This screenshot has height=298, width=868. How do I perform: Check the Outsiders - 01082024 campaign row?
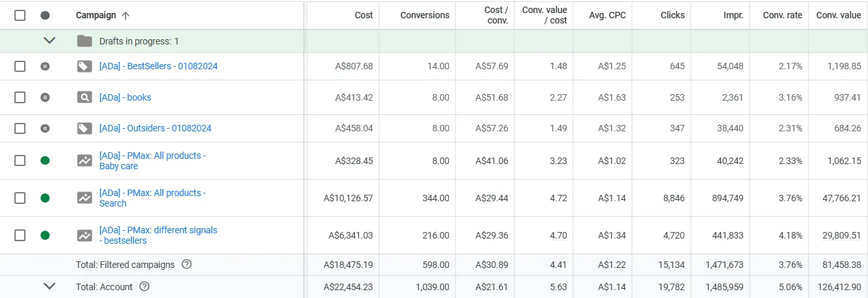pyautogui.click(x=20, y=128)
